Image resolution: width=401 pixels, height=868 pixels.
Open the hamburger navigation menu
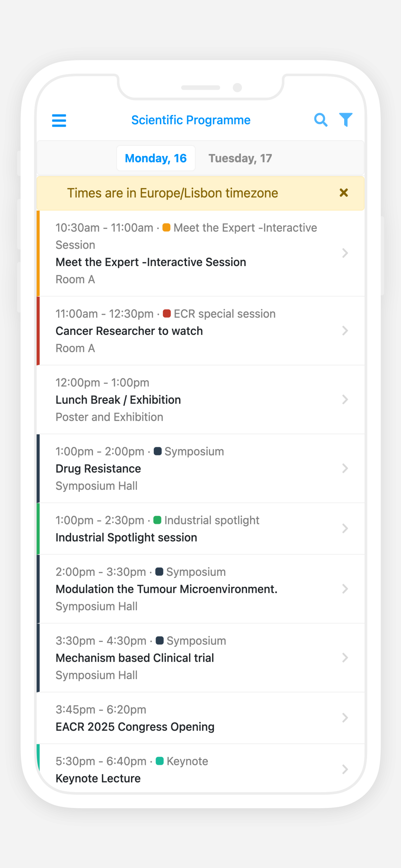59,120
